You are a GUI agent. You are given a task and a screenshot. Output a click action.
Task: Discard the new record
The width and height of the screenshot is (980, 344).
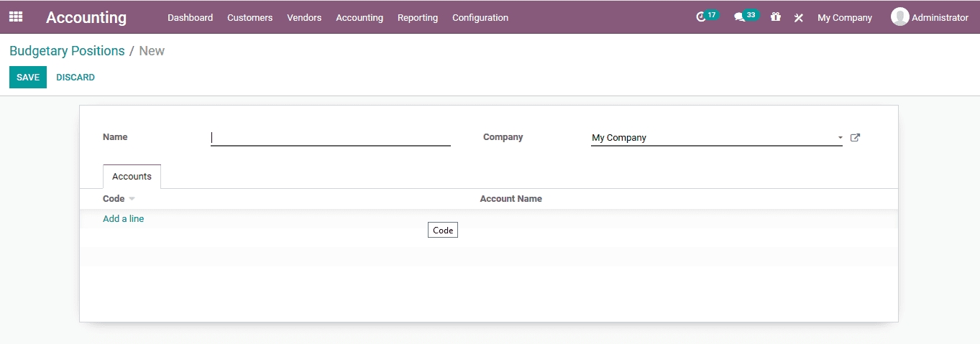point(75,78)
